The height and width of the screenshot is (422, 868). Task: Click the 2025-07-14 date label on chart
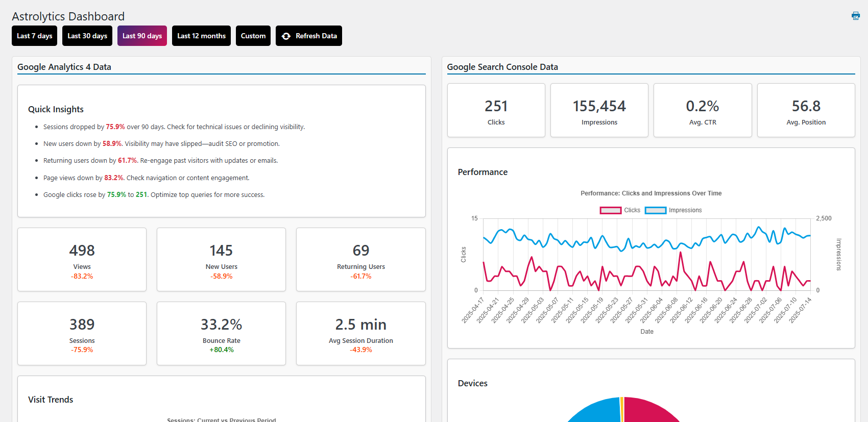click(x=800, y=310)
